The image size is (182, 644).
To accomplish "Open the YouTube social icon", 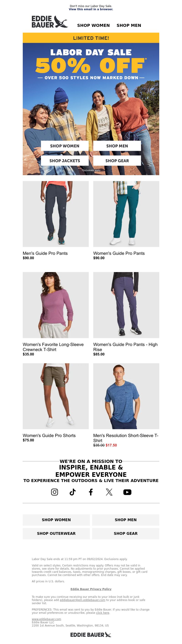I will coord(127,492).
